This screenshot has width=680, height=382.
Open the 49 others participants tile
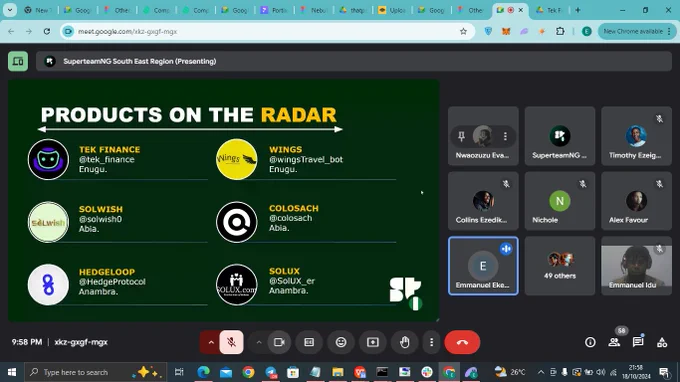560,266
